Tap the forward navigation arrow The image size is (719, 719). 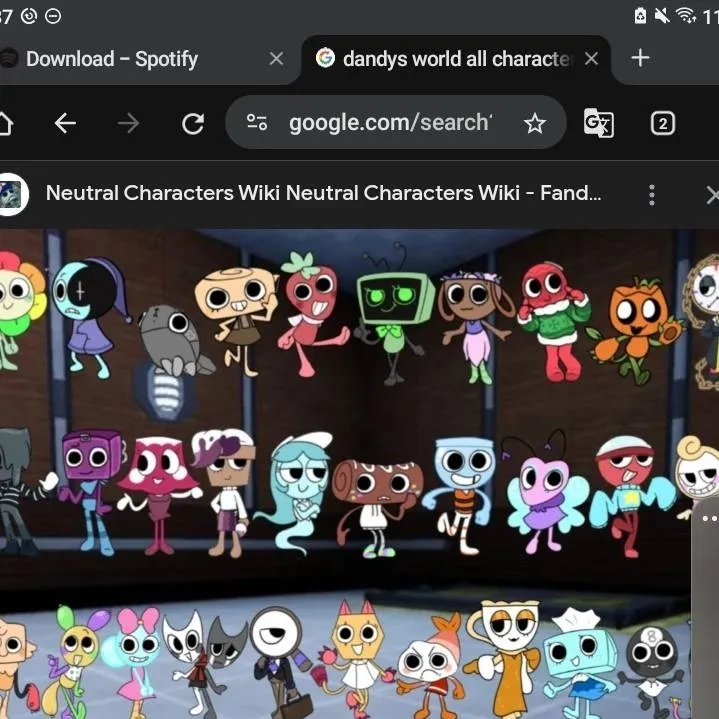(128, 123)
